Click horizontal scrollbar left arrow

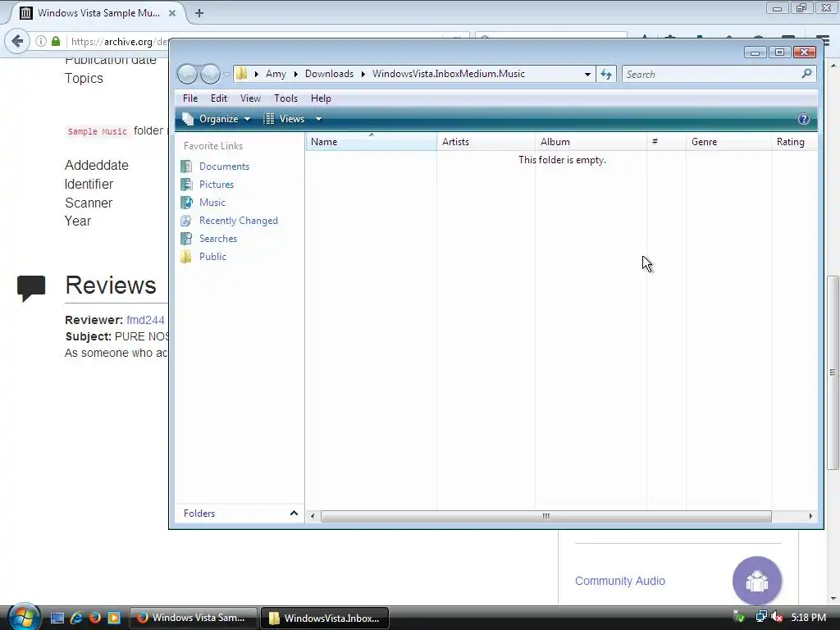tap(313, 517)
